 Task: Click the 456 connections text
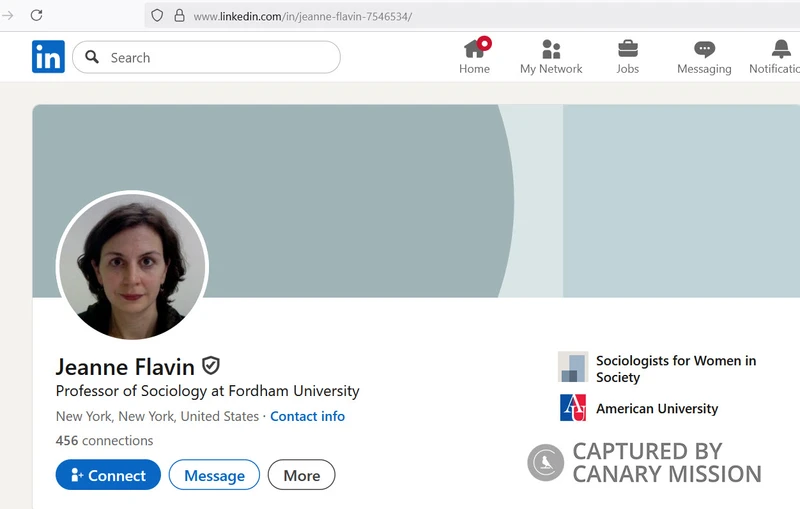[x=104, y=441]
